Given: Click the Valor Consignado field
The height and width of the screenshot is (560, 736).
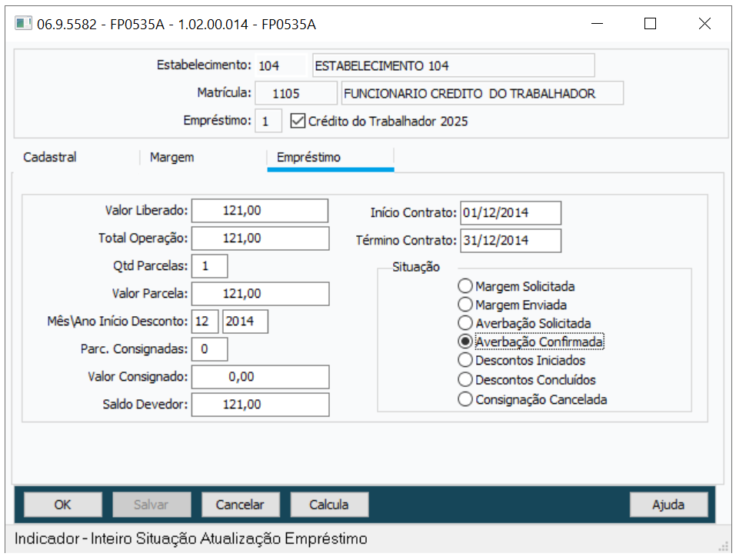Looking at the screenshot, I should click(260, 377).
